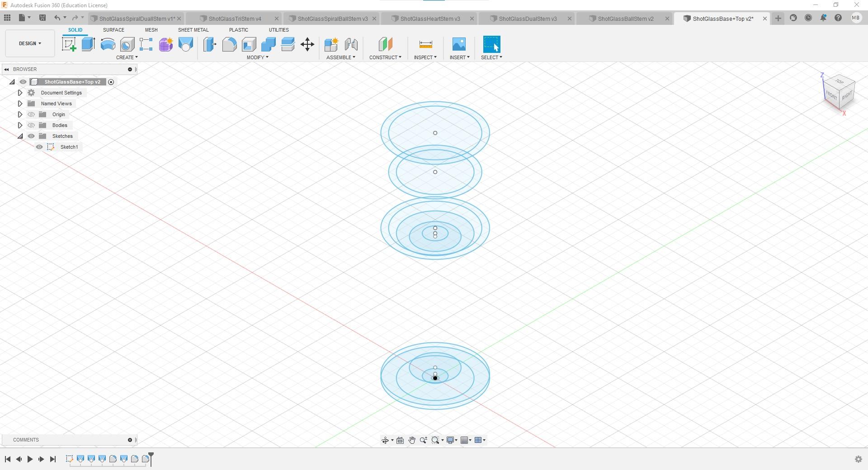The height and width of the screenshot is (470, 868).
Task: Play the timeline
Action: click(30, 459)
